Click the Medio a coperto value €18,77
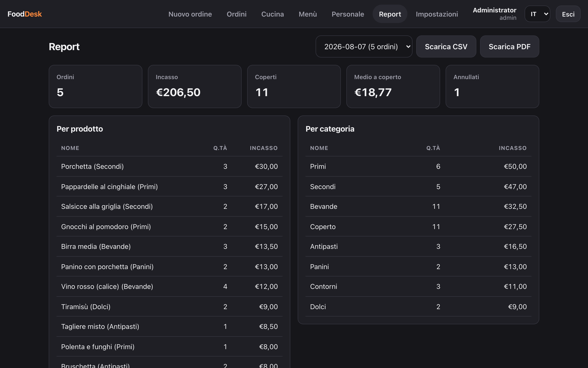Viewport: 588px width, 368px height. [x=373, y=92]
